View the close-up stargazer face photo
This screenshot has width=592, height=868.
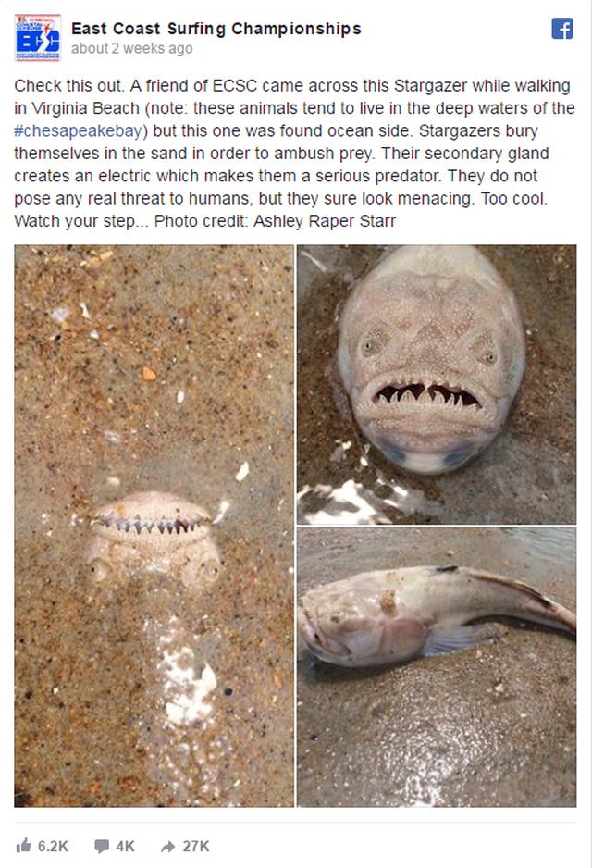coord(437,385)
